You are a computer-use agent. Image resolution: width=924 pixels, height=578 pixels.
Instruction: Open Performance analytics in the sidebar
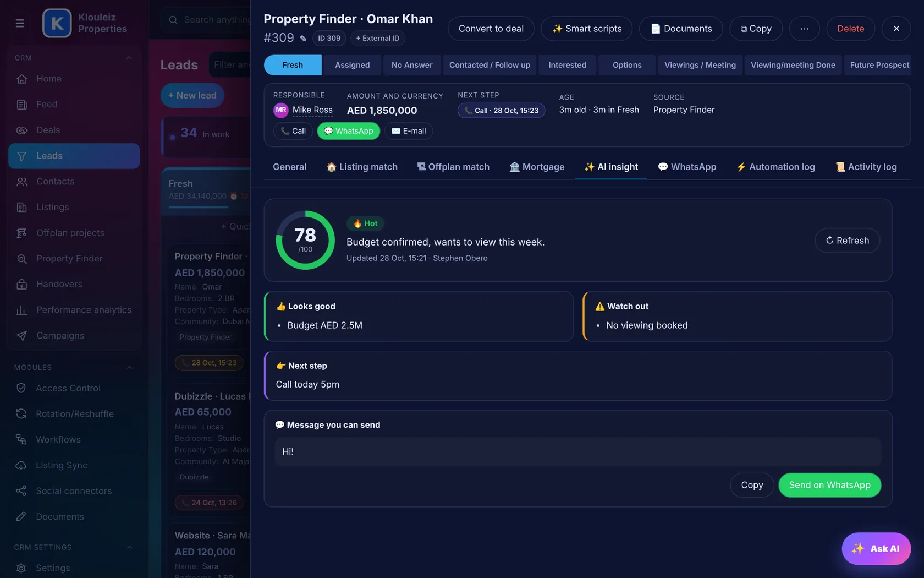(x=74, y=310)
